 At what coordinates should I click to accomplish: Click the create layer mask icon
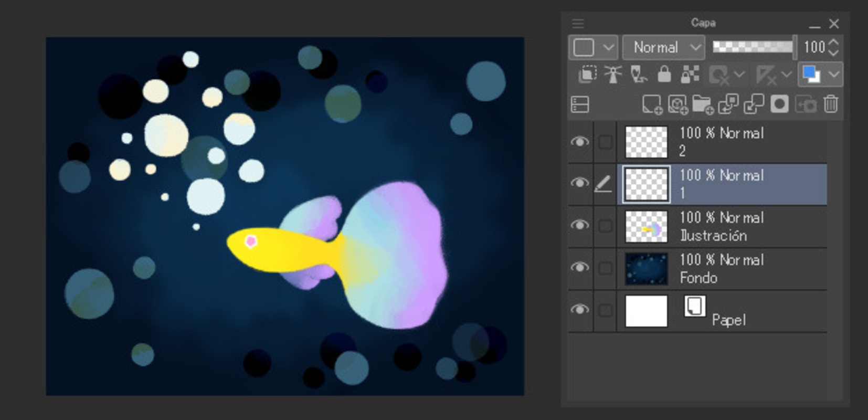point(779,104)
